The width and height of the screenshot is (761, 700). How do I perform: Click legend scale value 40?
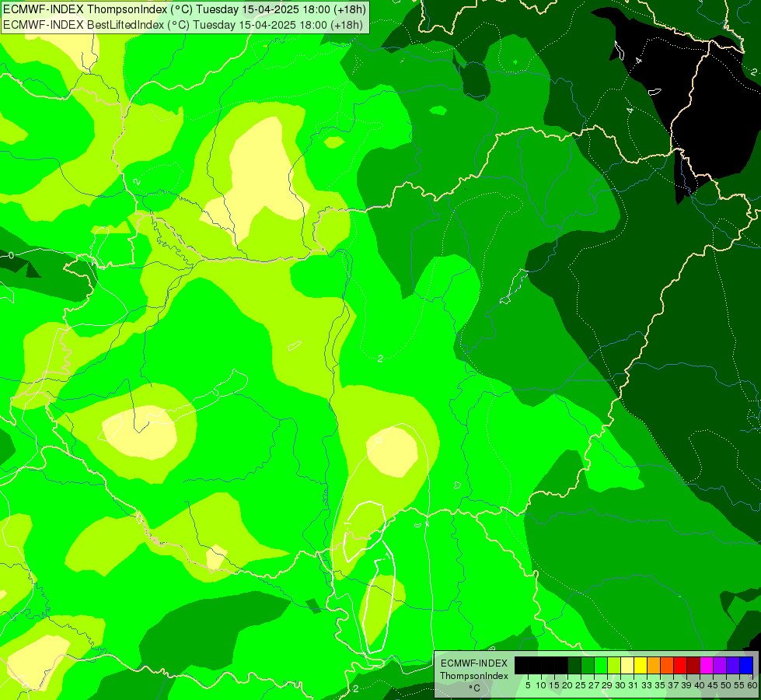pyautogui.click(x=700, y=685)
